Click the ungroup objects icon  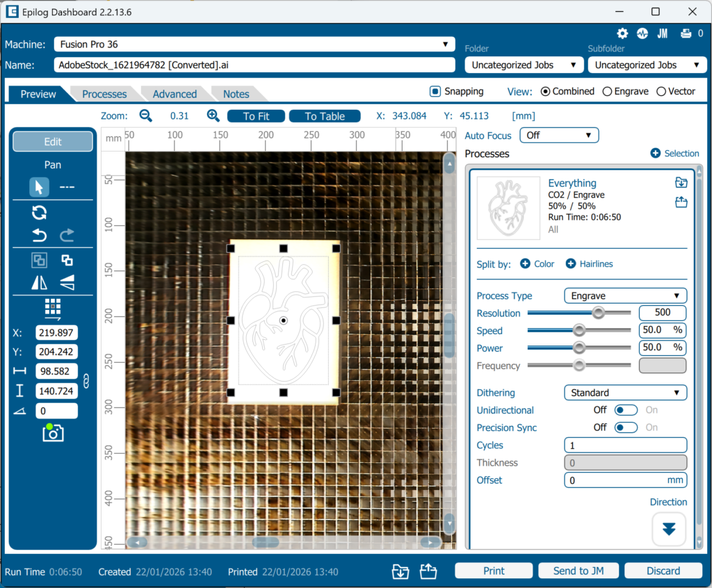[x=67, y=260]
